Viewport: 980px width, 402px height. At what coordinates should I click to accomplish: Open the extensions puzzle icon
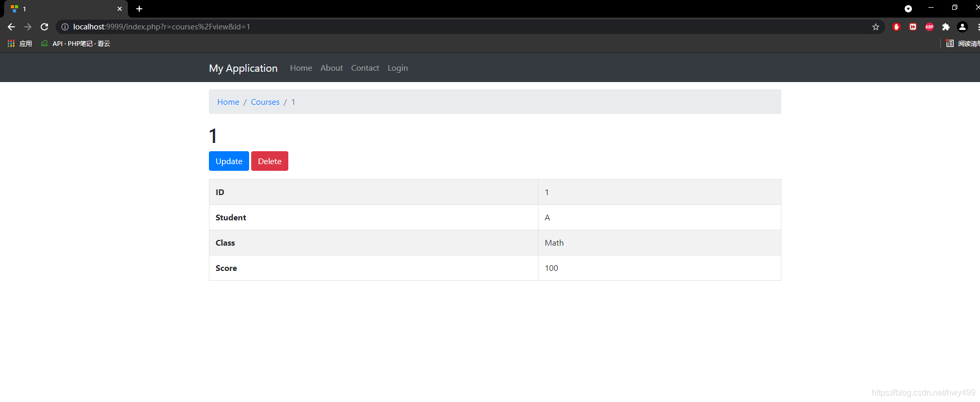[946, 27]
